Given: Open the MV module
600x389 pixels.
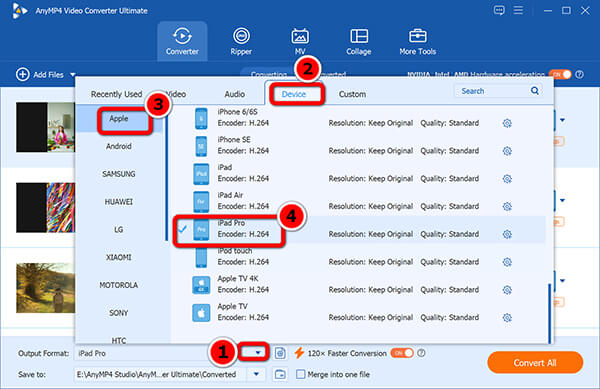Looking at the screenshot, I should coord(300,41).
